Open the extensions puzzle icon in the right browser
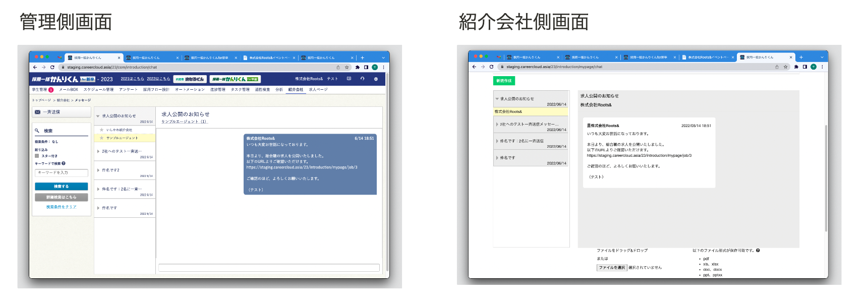Viewport: 868px width, 302px height. (796, 67)
